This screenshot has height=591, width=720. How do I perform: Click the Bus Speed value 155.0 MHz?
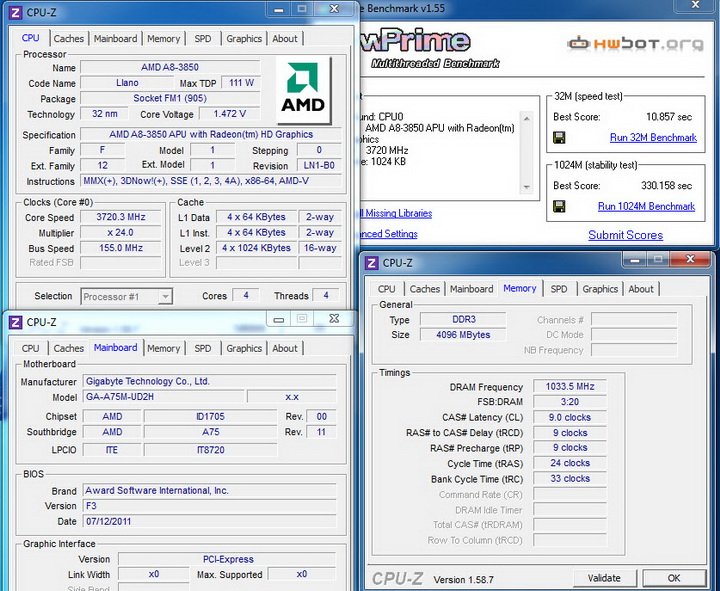click(x=121, y=248)
